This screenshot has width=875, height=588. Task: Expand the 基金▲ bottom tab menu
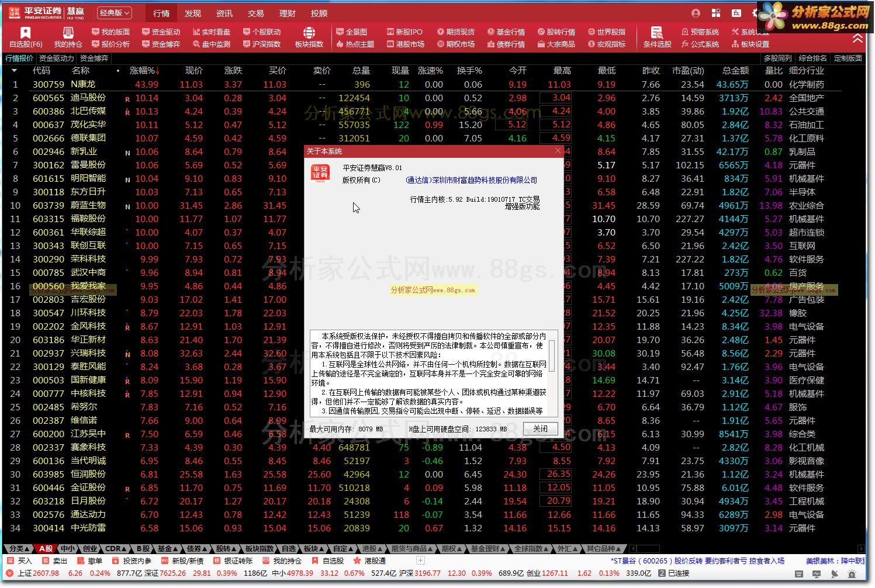click(x=167, y=549)
